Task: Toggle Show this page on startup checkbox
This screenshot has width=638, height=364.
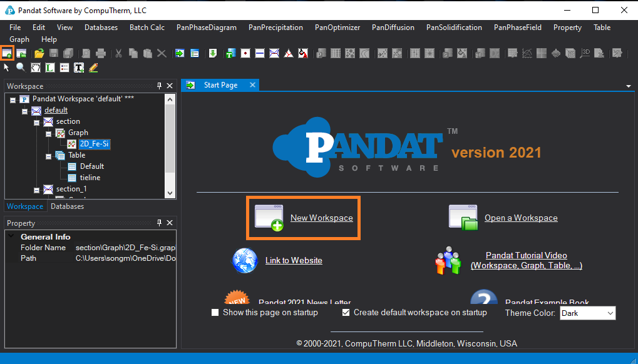Action: [215, 313]
